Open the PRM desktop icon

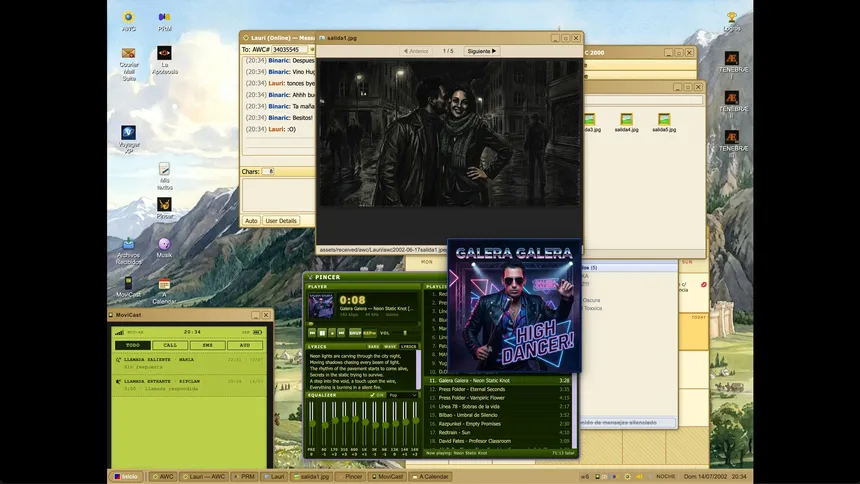point(164,21)
